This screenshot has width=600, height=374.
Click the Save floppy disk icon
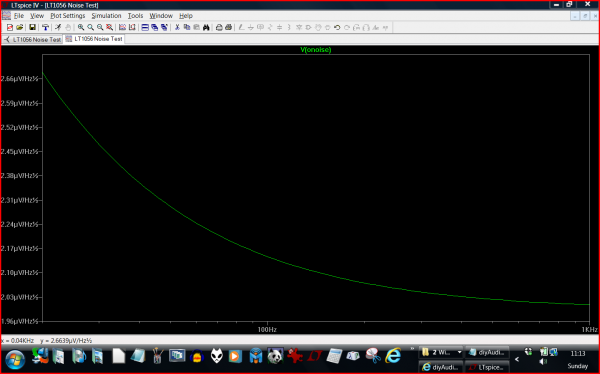tap(33, 27)
